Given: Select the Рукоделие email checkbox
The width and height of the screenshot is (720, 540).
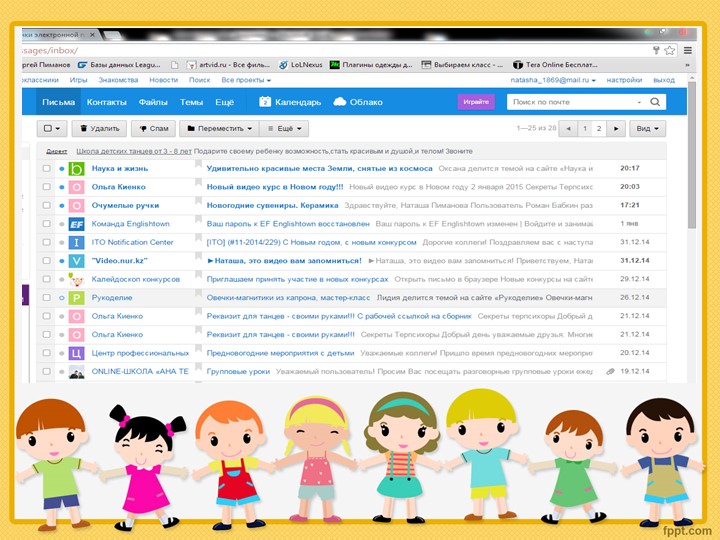Looking at the screenshot, I should (47, 298).
